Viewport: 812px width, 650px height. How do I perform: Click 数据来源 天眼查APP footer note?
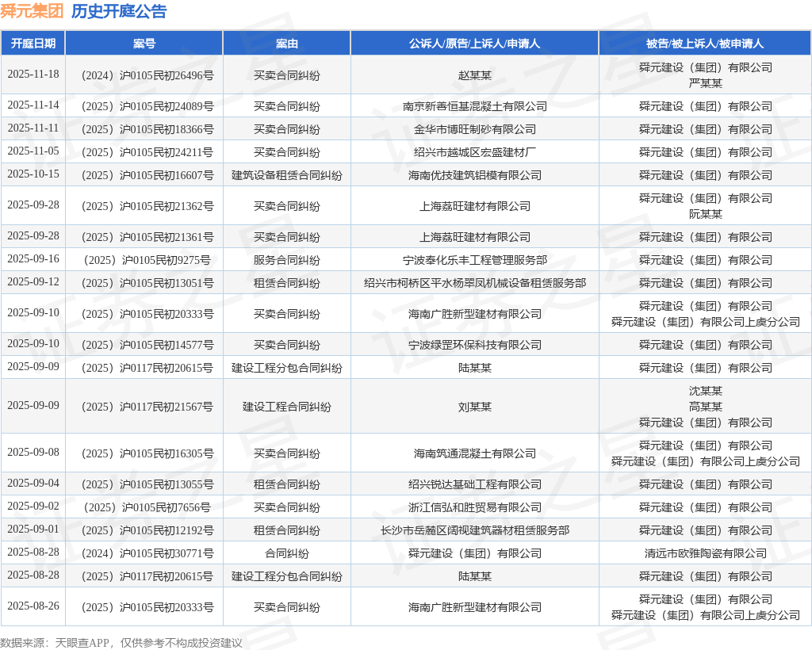(121, 643)
